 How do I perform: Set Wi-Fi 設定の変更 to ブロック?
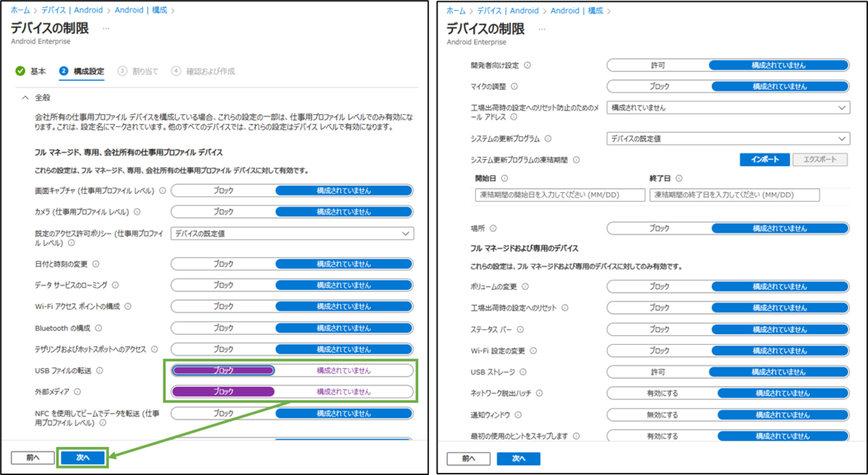tap(659, 351)
